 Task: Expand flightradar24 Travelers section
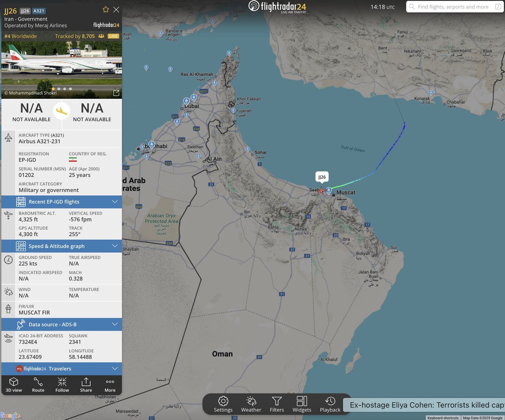(62, 369)
